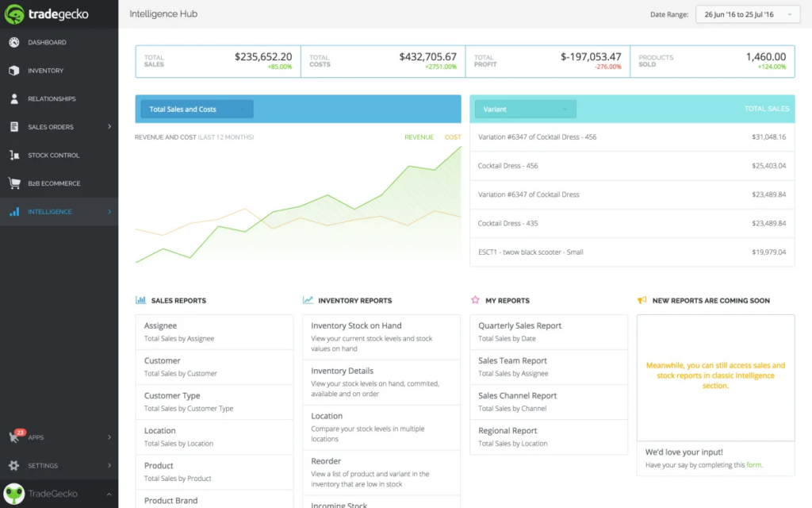Expand the Total Sales and Costs dropdown

pos(197,110)
